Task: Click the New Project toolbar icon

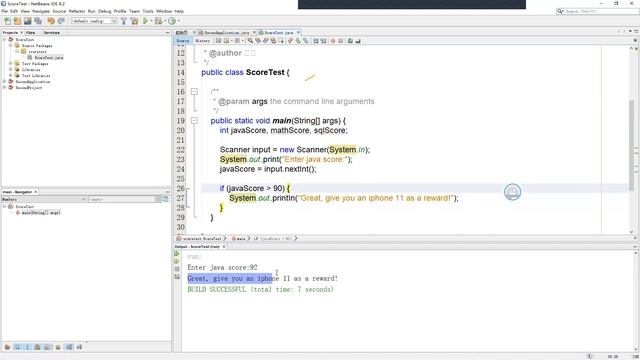Action: point(18,21)
